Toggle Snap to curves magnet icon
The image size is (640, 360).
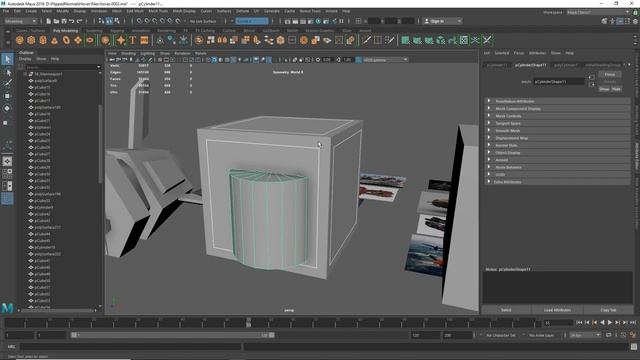(x=147, y=21)
